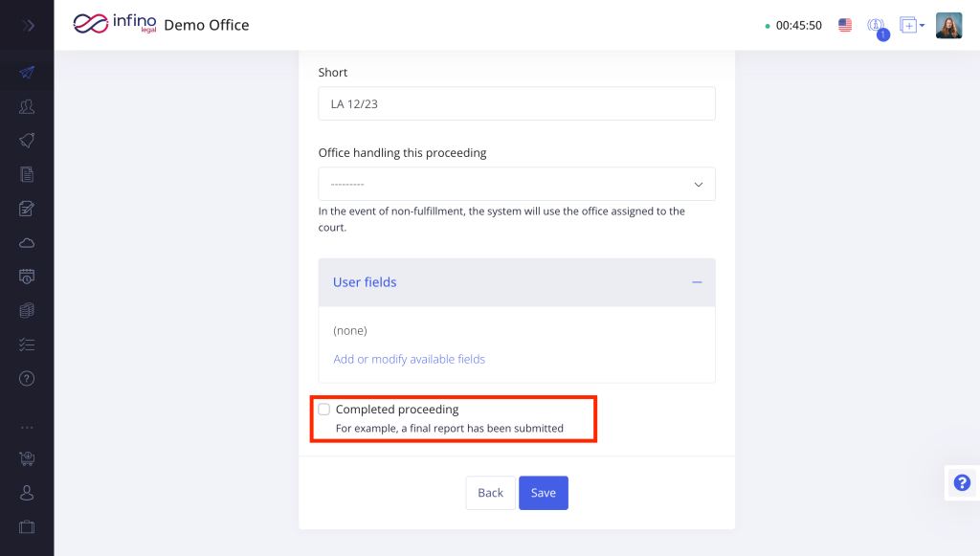Open the quick-add plus dropdown in header

click(x=911, y=26)
